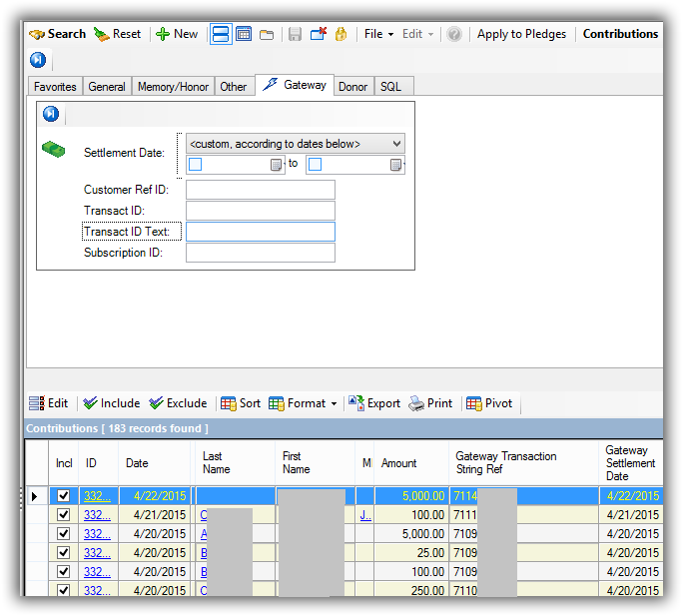Select the split layout view icon
Screen dimensions: 683x616
click(221, 34)
